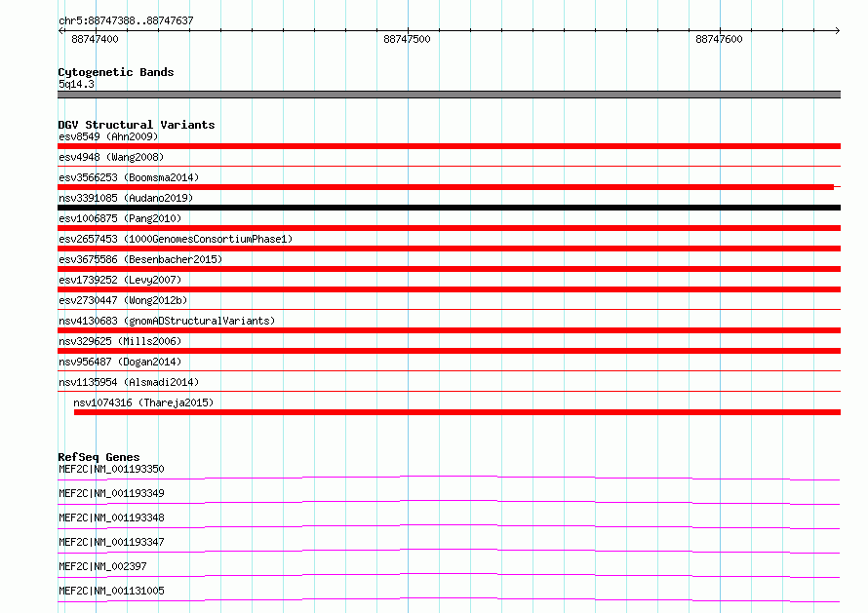Open the esv2730447 (Wong2012b) label
The image size is (868, 613).
click(x=123, y=300)
